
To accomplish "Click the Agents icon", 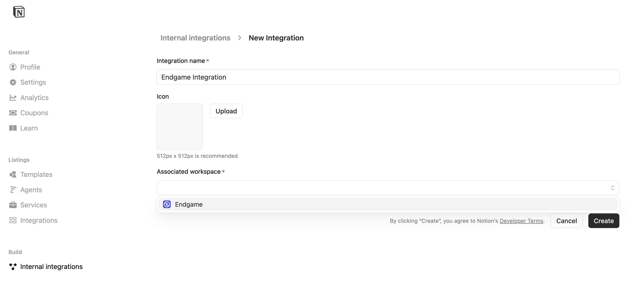I will 13,190.
